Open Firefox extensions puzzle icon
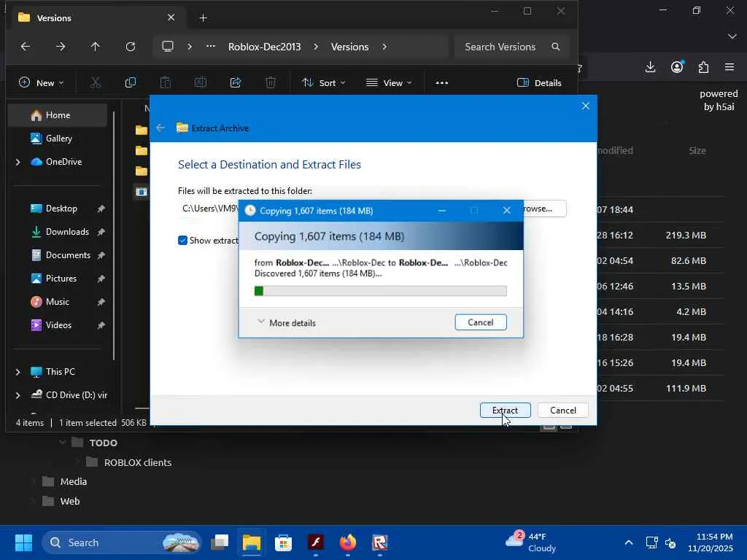This screenshot has height=560, width=747. click(703, 67)
